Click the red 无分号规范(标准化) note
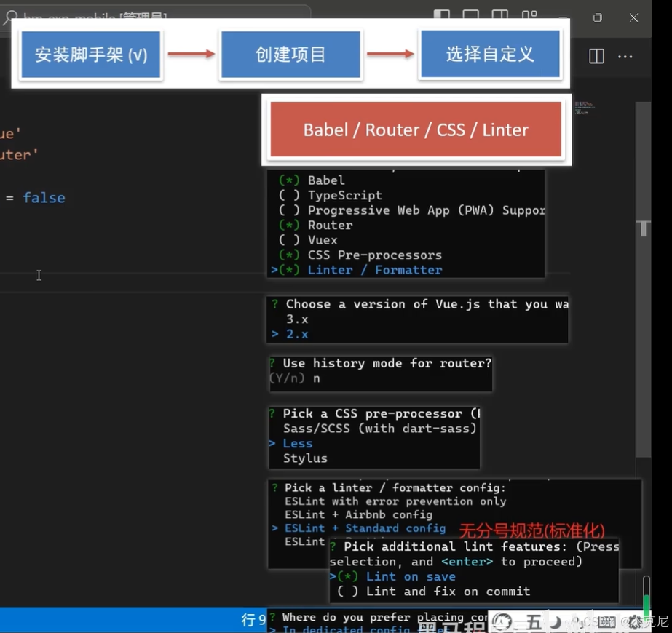The height and width of the screenshot is (633, 672). [x=532, y=530]
